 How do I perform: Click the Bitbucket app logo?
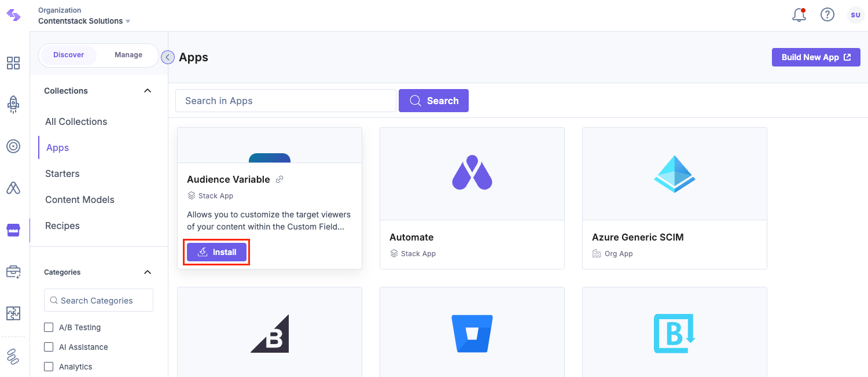(x=472, y=334)
